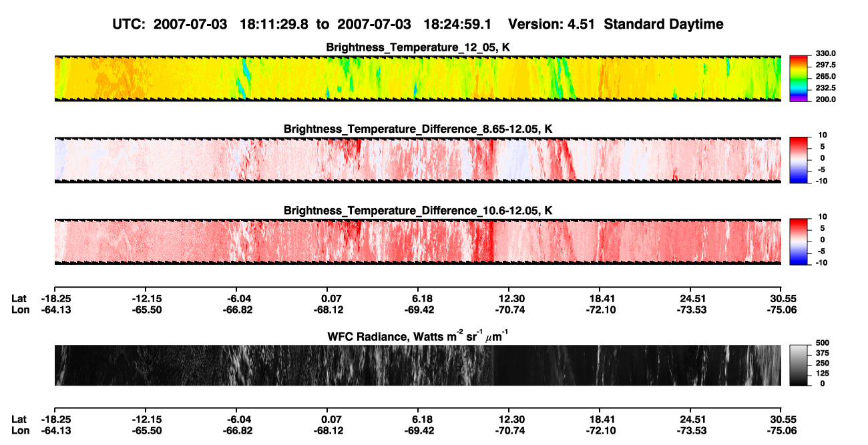
Task: Click the "250" tick on the WFC colorbar
Action: [822, 363]
